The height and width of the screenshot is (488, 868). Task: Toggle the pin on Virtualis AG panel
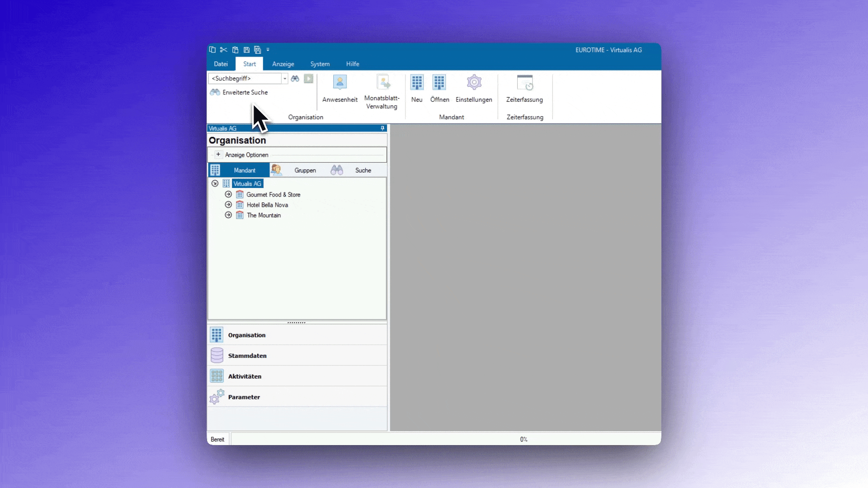pos(382,128)
